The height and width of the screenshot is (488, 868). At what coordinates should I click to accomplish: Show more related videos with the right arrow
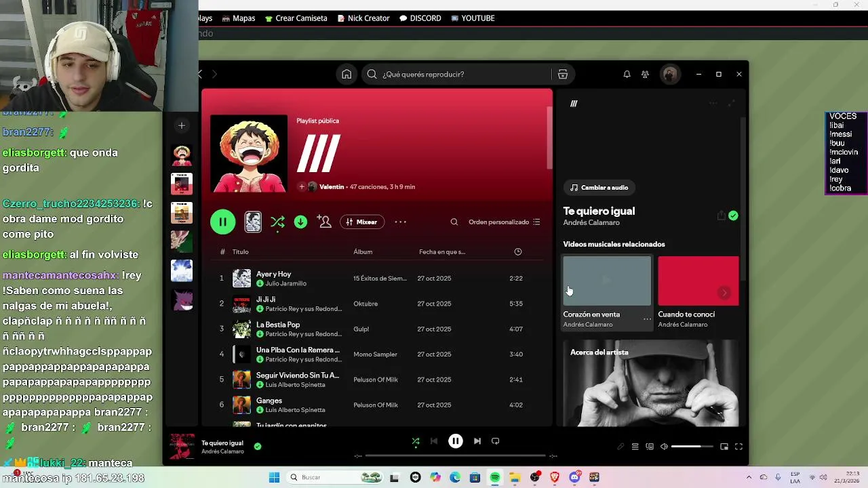click(x=724, y=293)
